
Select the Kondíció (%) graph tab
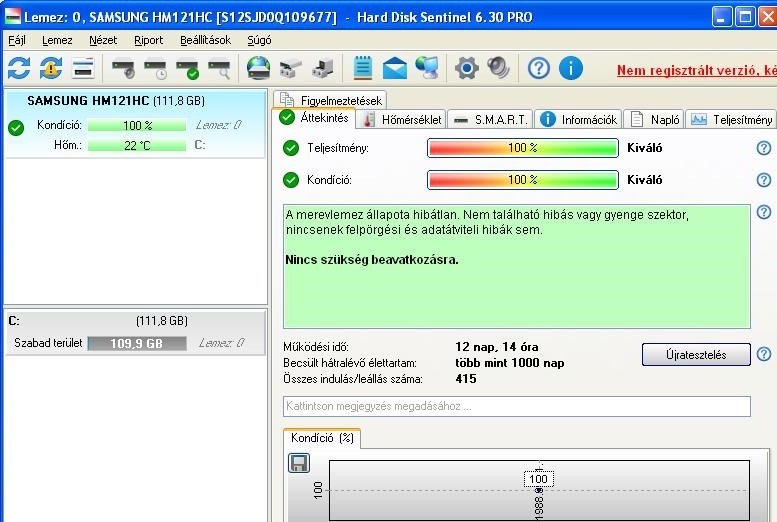322,438
